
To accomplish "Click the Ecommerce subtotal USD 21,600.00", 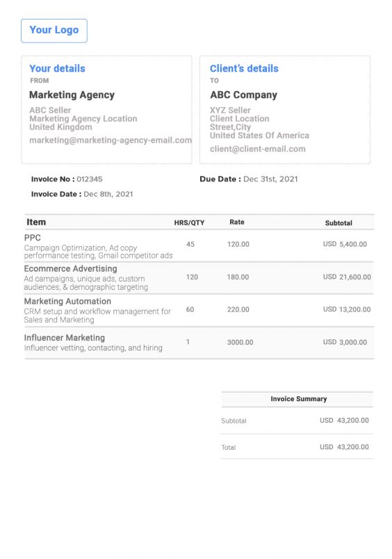I will [347, 277].
